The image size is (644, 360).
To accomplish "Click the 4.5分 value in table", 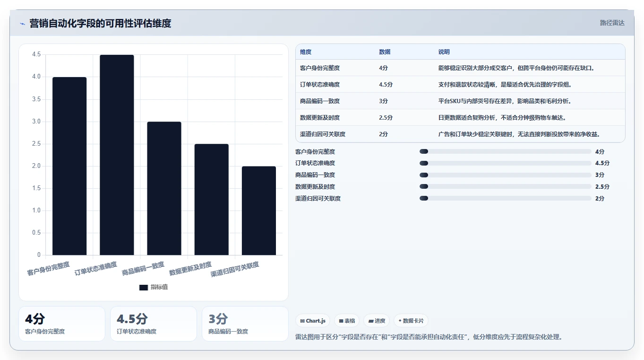I will (386, 85).
